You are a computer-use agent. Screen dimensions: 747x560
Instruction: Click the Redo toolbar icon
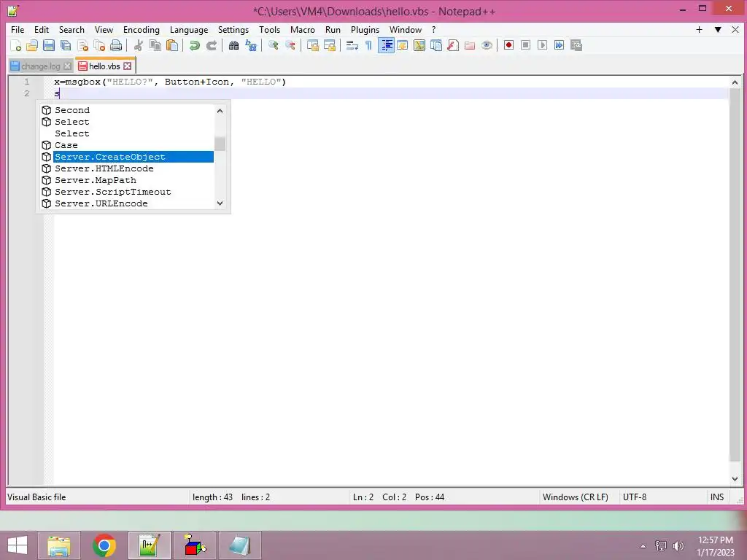point(212,45)
